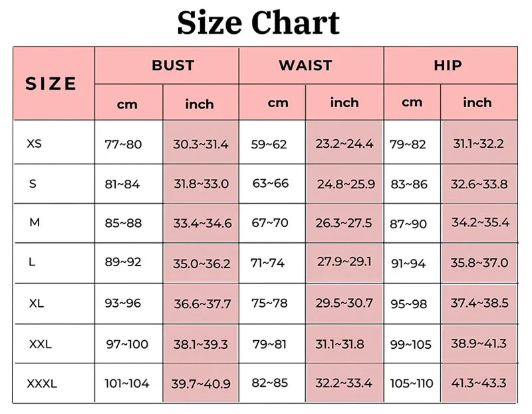Select the 99~105 hip cm cell

click(411, 344)
